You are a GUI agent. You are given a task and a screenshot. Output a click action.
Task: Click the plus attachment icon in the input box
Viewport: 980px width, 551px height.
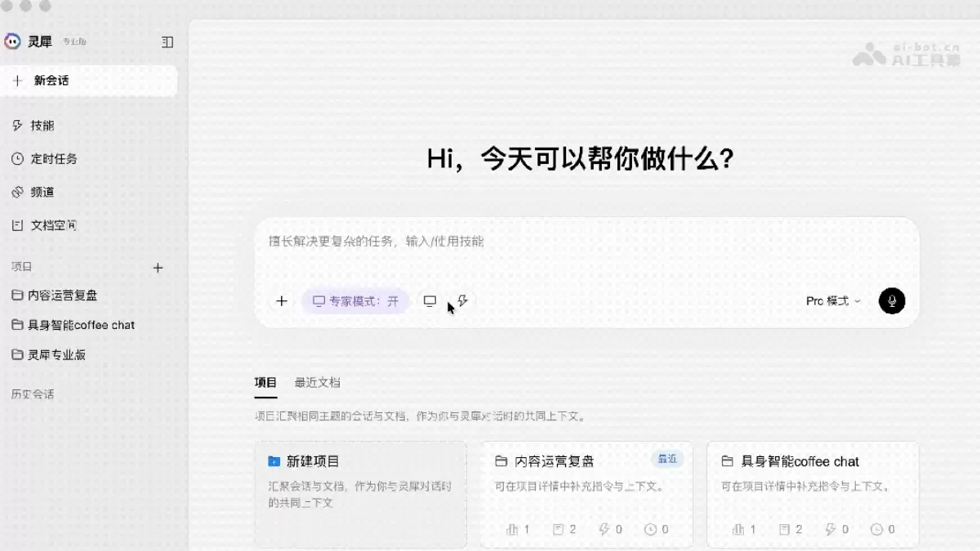point(282,301)
